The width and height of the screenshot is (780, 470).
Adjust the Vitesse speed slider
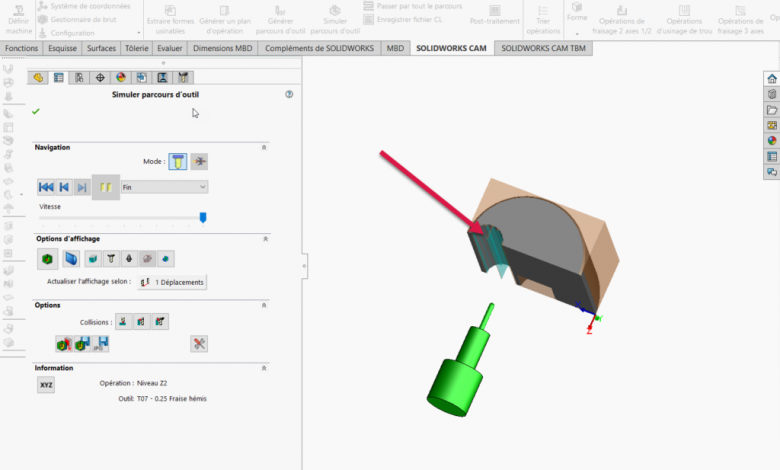pyautogui.click(x=203, y=217)
